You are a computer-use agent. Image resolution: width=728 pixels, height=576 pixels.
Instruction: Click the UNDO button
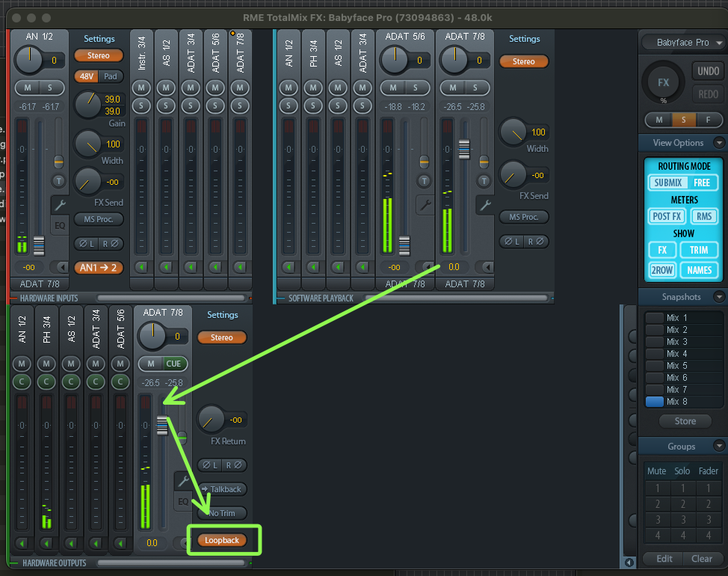coord(708,71)
